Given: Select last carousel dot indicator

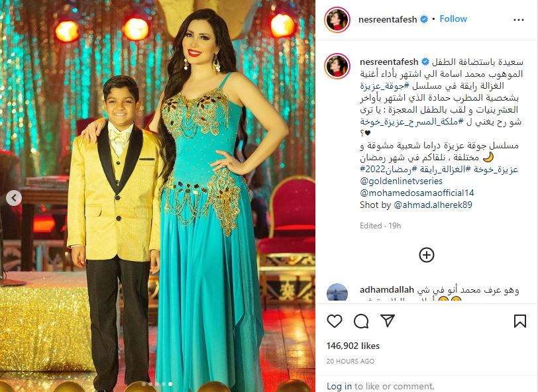Looking at the screenshot, I should pyautogui.click(x=170, y=384).
